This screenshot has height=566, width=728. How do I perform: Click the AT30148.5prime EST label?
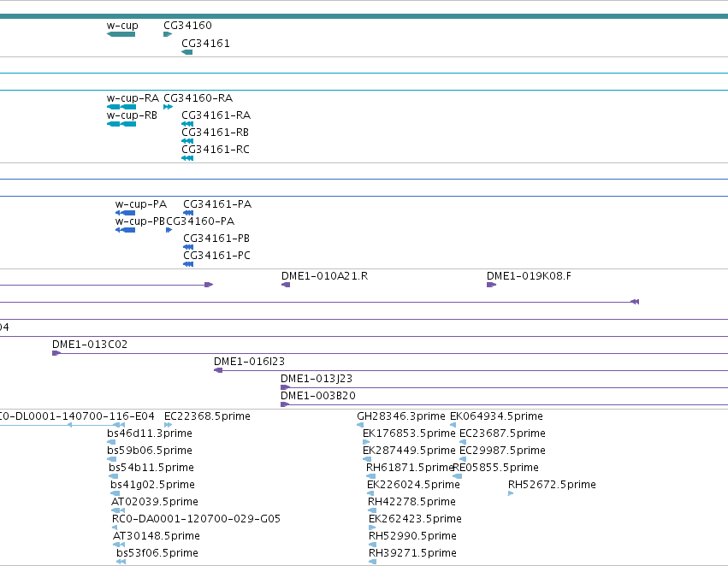point(157,536)
